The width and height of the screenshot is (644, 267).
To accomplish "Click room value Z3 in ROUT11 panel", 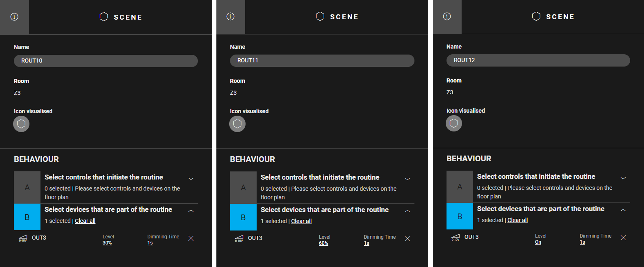I will (x=233, y=93).
